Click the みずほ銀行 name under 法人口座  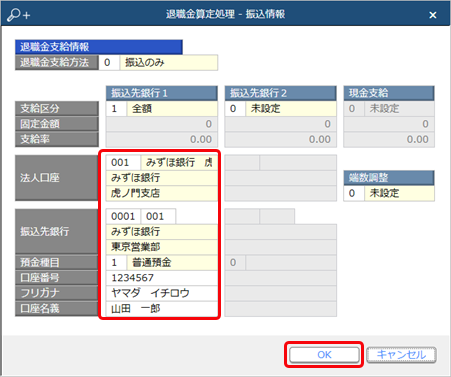point(162,178)
